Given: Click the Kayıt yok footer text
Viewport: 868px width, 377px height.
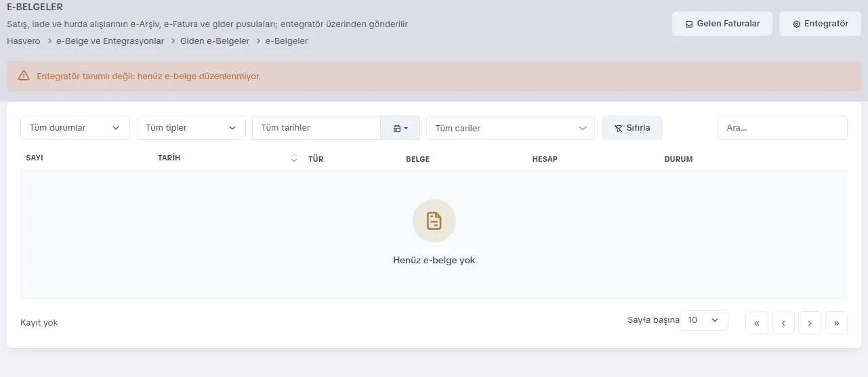Looking at the screenshot, I should 39,323.
